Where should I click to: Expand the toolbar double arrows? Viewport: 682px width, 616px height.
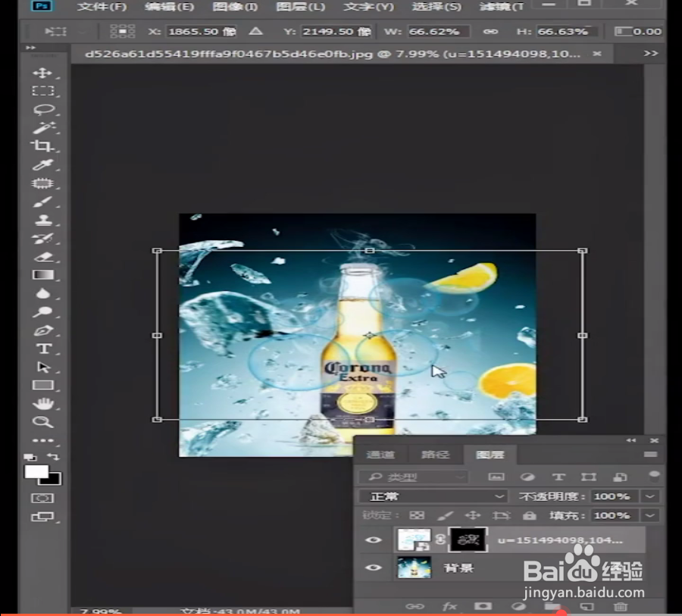coord(30,48)
